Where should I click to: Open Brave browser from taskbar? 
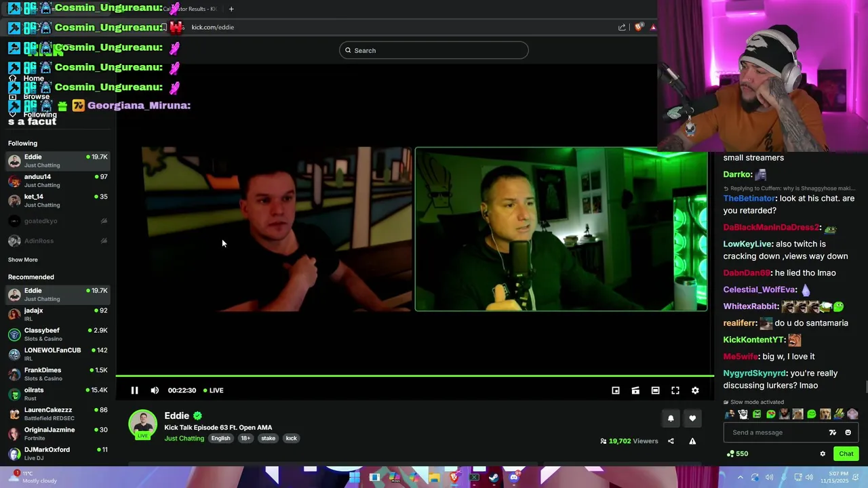(454, 477)
